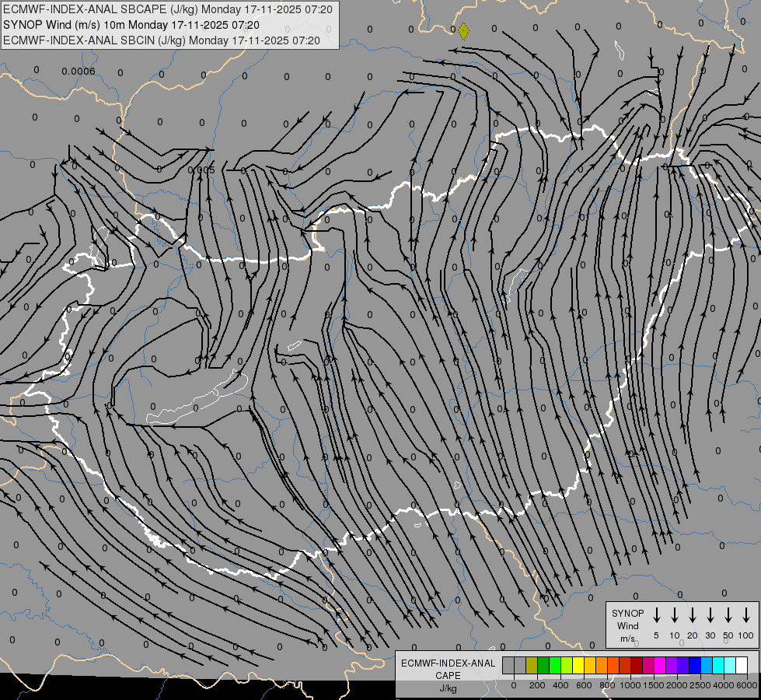Image resolution: width=761 pixels, height=700 pixels.
Task: Click the m/s unit label in wind legend
Action: point(627,639)
